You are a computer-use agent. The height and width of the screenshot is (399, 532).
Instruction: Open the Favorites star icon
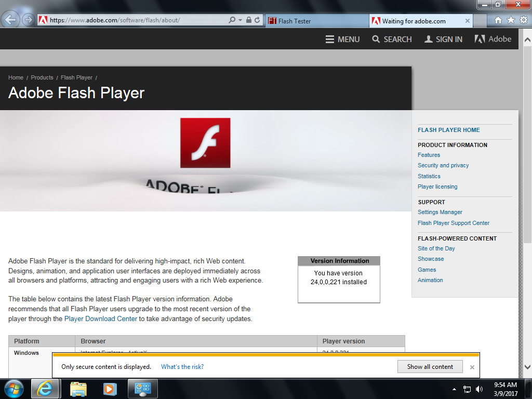(x=511, y=20)
